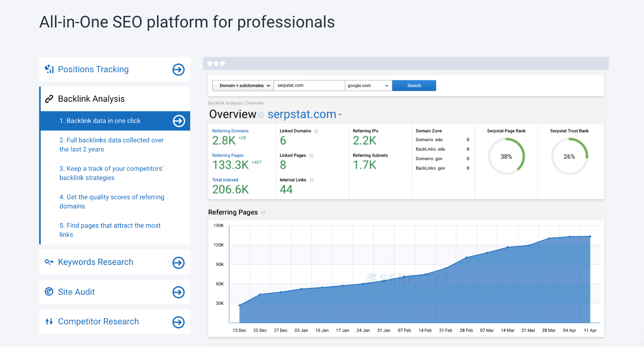644x347 pixels.
Task: Click the Serpstat Trust Rank 26% gauge
Action: coord(569,156)
